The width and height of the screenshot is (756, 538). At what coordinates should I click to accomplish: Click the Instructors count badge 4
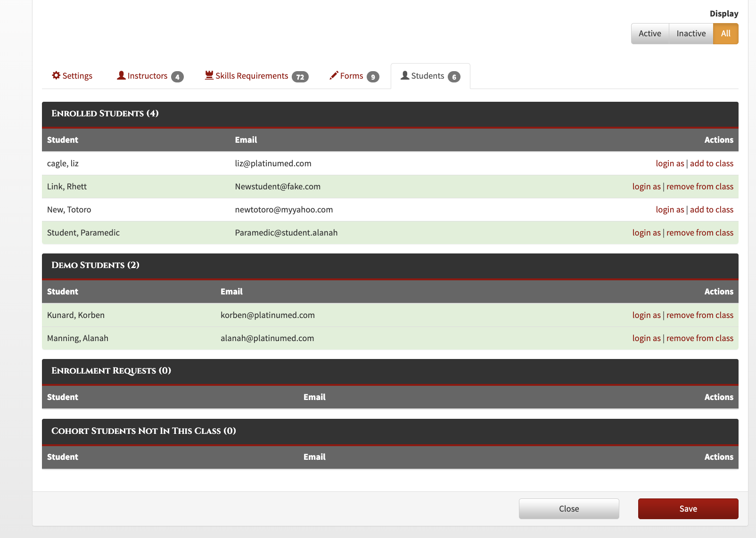177,77
